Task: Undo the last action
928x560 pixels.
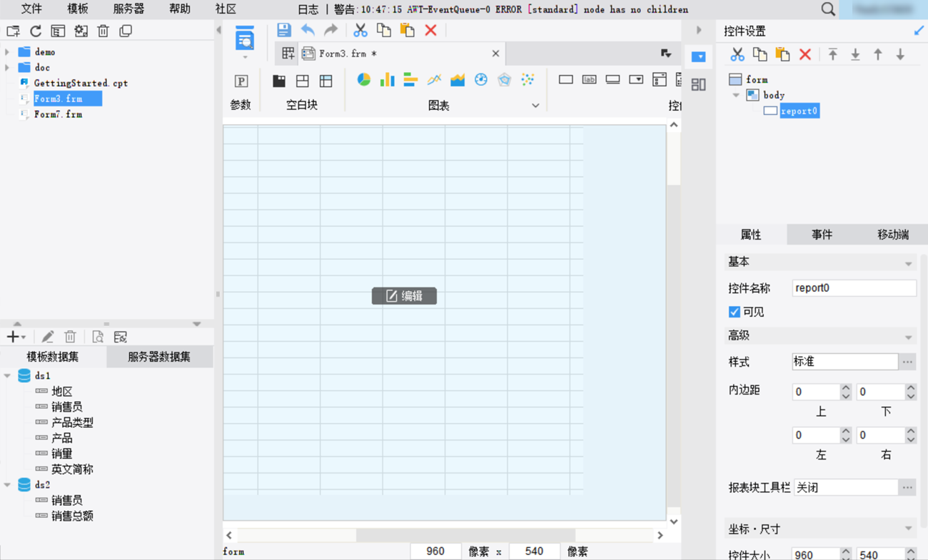Action: 308,30
